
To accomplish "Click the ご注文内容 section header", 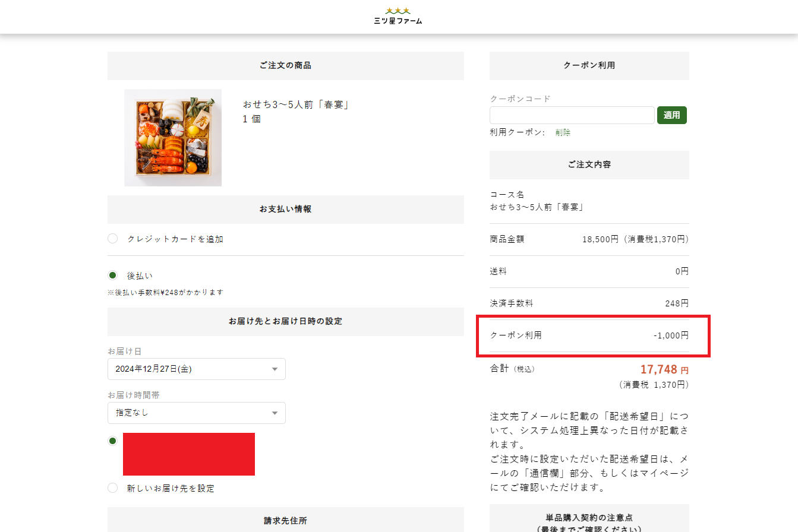I will [x=589, y=164].
